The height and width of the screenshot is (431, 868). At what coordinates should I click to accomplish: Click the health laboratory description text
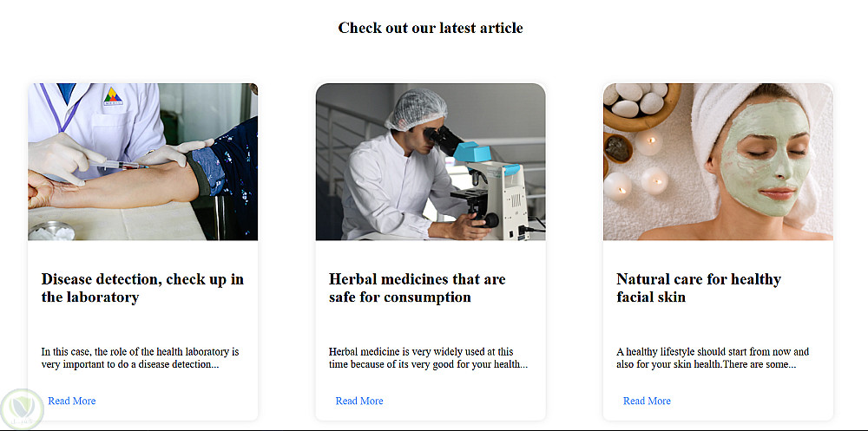(x=140, y=358)
